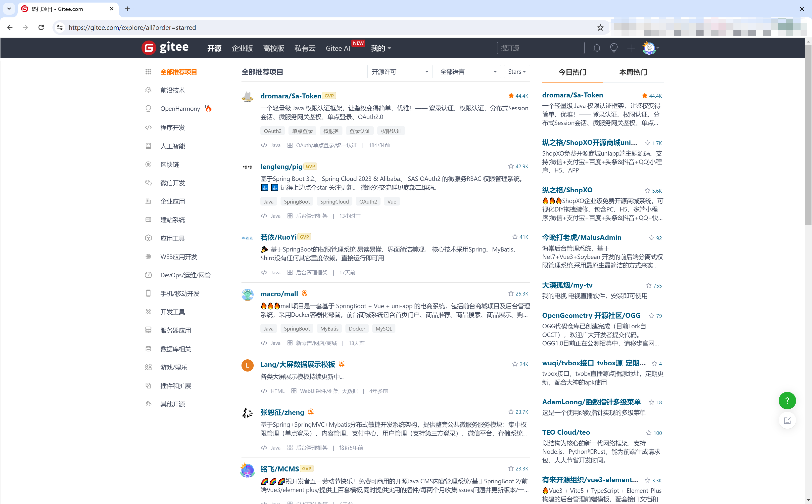Open the OpenHarmony category
The width and height of the screenshot is (812, 504).
tap(180, 109)
